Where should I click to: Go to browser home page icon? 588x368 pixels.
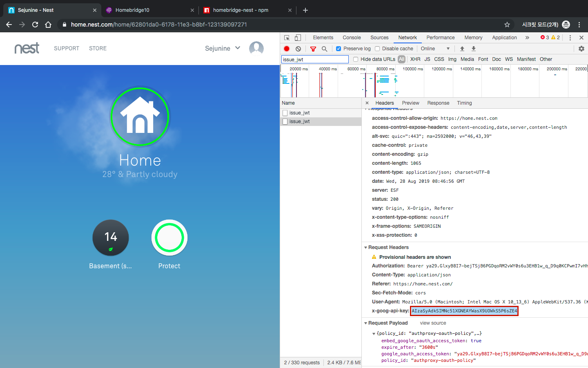[48, 25]
